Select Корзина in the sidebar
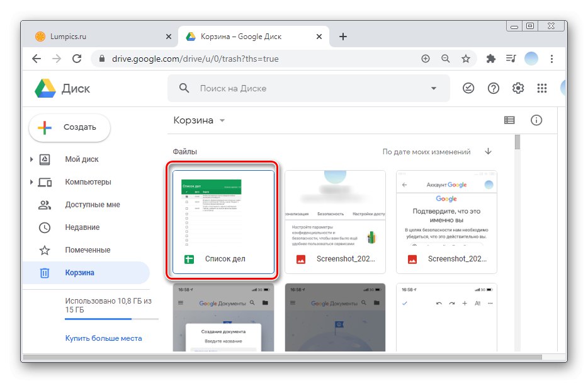The width and height of the screenshot is (588, 383). pos(86,273)
